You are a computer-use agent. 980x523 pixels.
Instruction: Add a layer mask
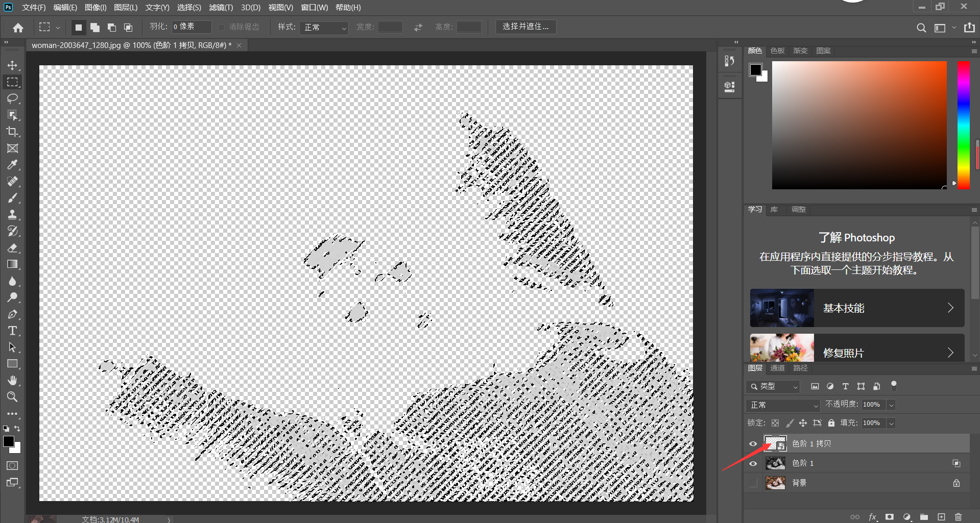(x=890, y=517)
